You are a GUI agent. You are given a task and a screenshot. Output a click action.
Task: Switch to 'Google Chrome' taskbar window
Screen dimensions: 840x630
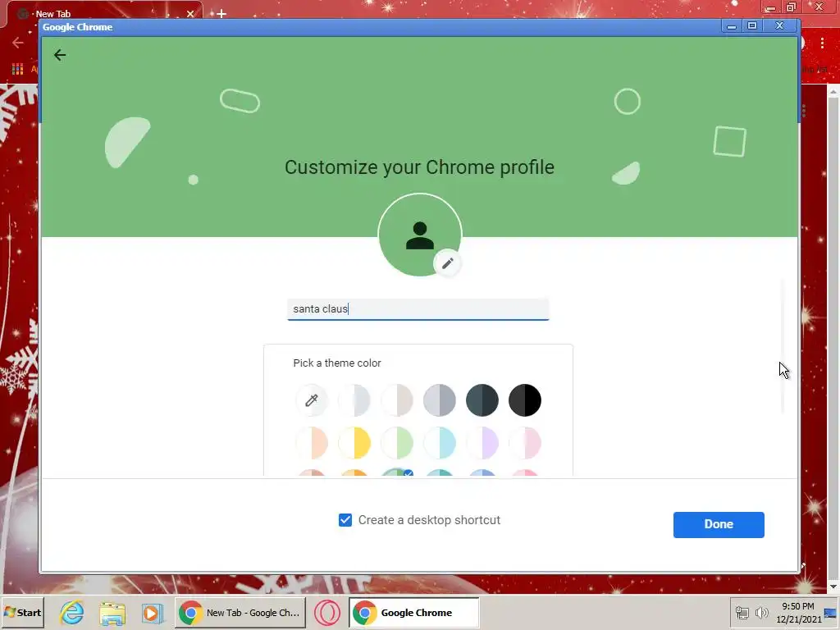[414, 612]
